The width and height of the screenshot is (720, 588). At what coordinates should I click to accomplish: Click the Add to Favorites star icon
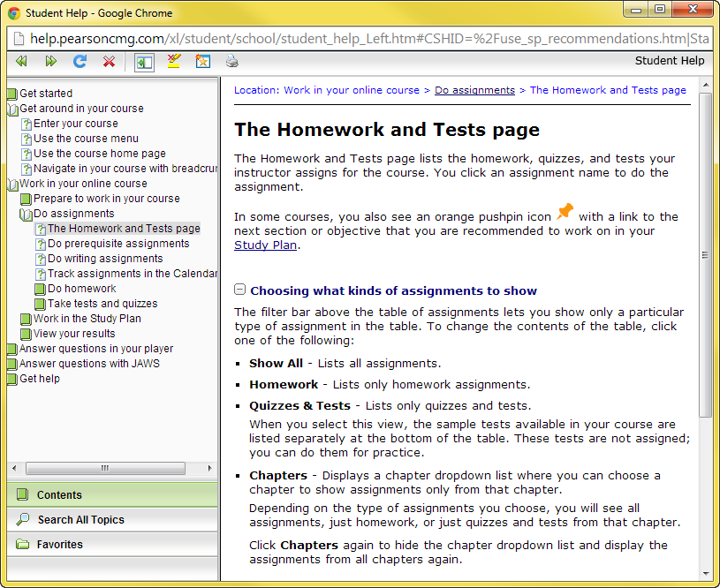[x=202, y=61]
